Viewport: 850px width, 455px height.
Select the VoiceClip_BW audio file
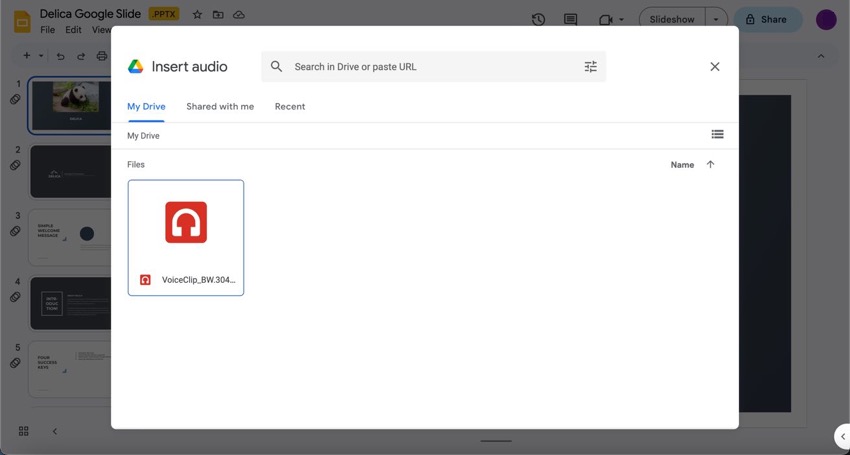(x=186, y=238)
